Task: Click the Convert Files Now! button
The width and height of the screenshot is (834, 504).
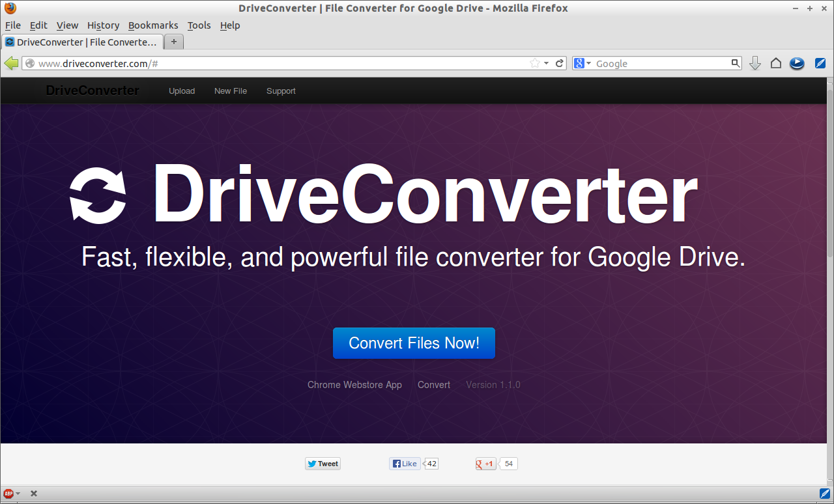Action: 414,343
